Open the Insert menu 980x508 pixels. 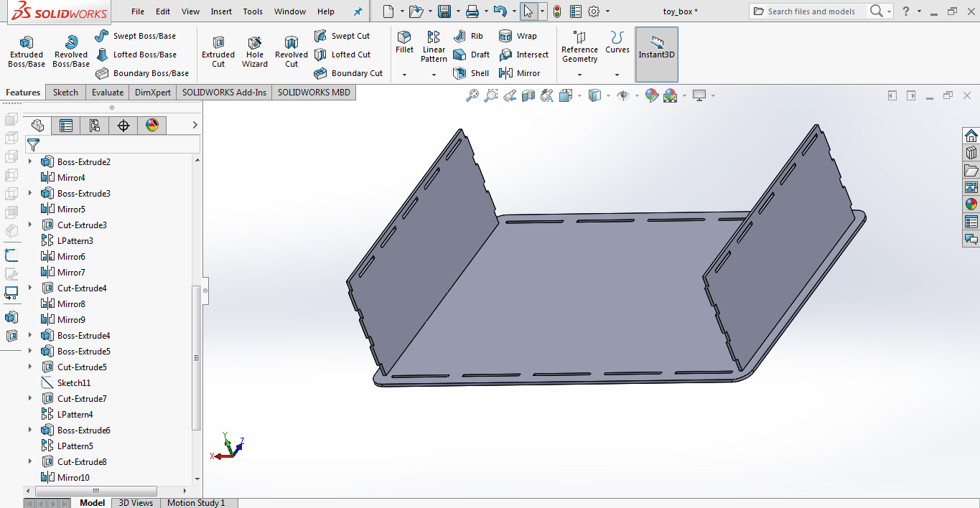point(221,11)
